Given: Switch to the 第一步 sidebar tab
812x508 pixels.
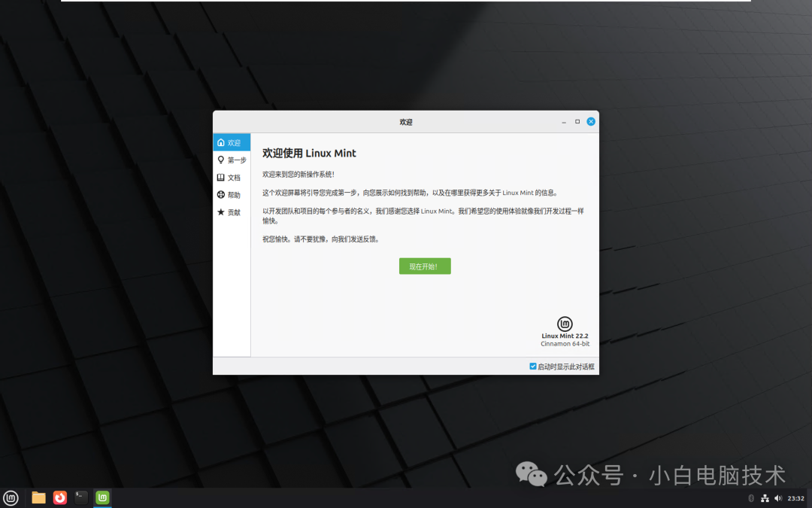Looking at the screenshot, I should point(232,160).
